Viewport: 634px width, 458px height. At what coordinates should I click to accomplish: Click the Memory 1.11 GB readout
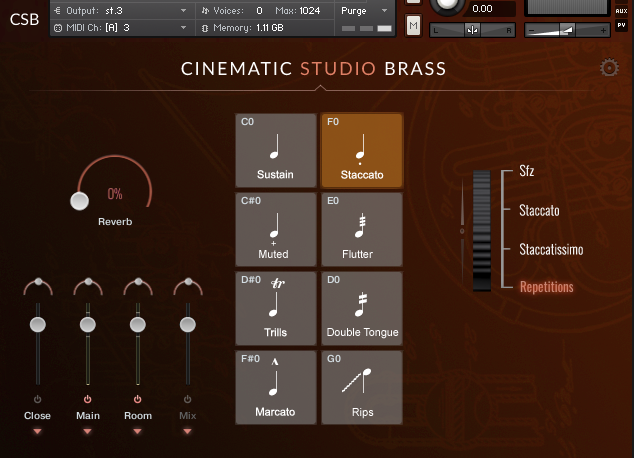(270, 28)
